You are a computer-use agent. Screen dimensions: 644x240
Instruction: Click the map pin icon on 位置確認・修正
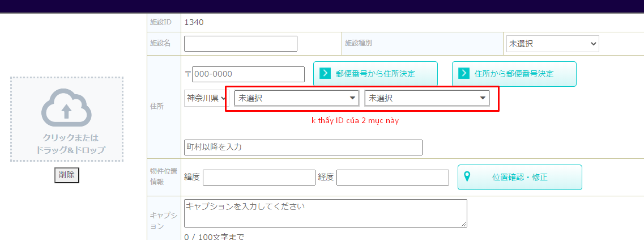click(468, 176)
